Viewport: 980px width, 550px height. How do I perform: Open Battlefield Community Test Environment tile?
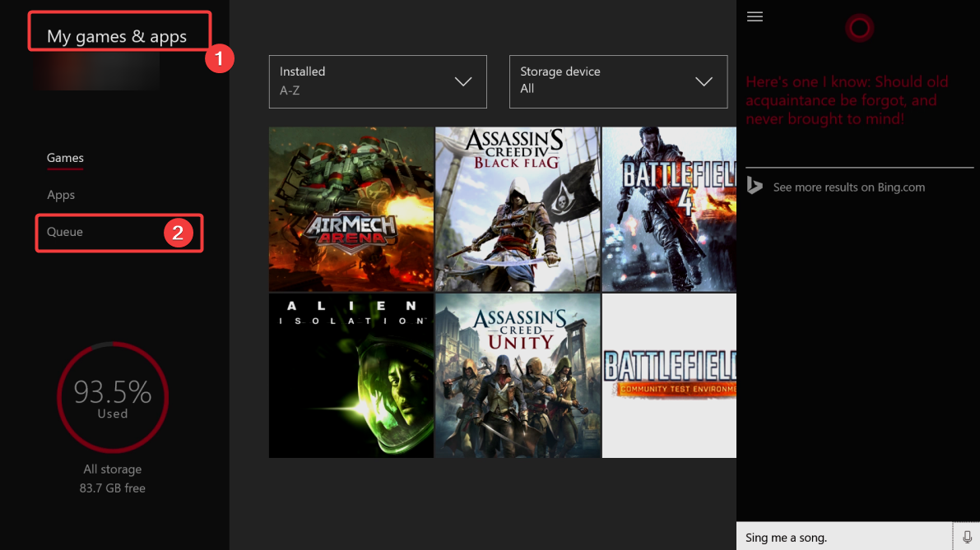pos(669,376)
